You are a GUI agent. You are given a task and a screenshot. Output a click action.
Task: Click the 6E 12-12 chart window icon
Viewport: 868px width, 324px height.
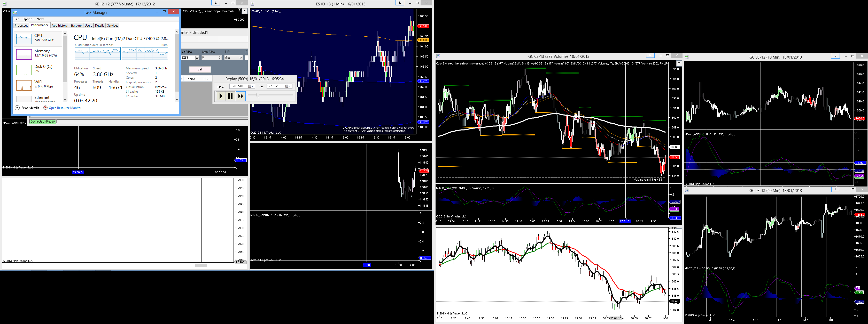4,4
